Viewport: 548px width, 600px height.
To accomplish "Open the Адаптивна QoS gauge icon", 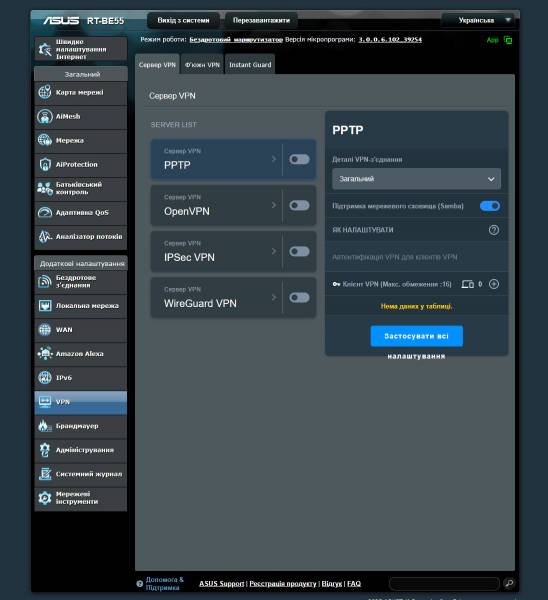I will click(45, 212).
